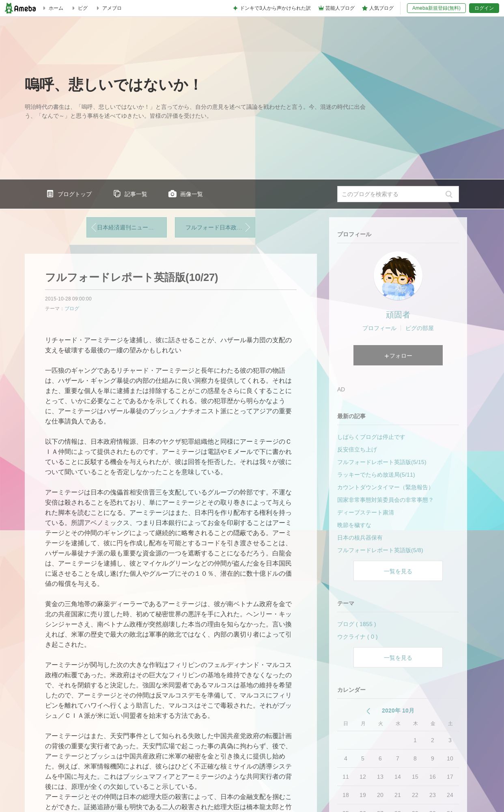
Task: Click the Ameba logo icon
Action: pyautogui.click(x=20, y=8)
